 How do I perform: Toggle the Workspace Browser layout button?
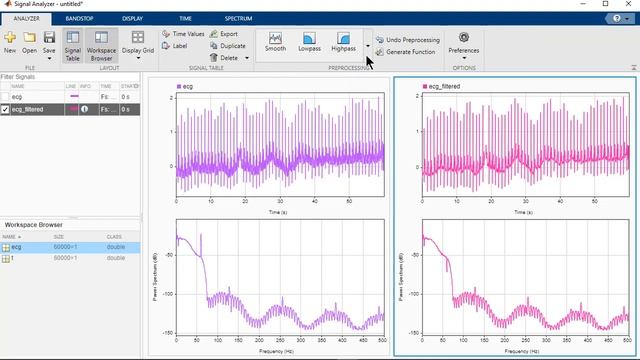(x=101, y=46)
